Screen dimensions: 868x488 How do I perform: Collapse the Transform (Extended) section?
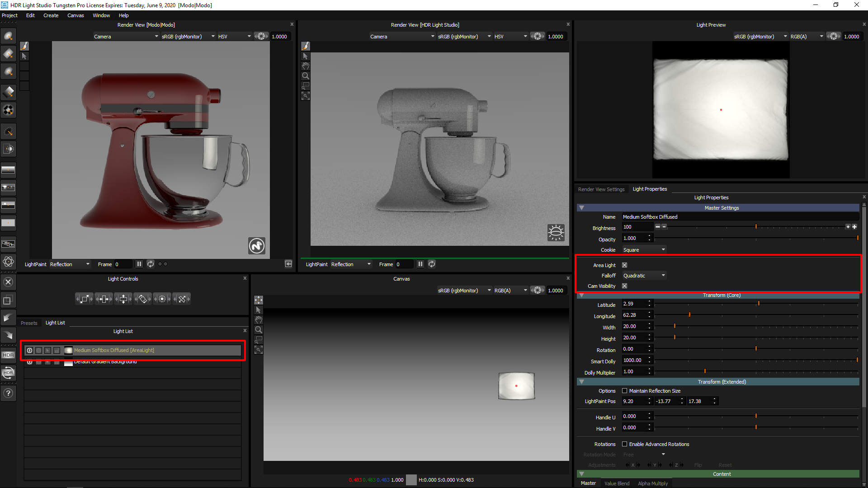click(582, 382)
